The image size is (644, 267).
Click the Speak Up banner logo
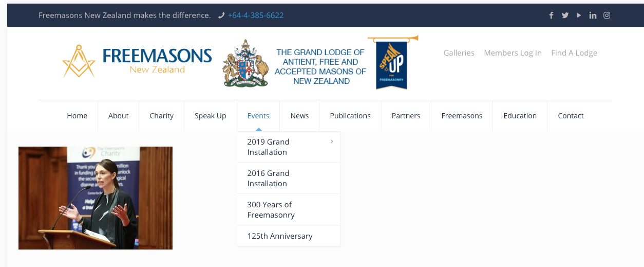pos(392,63)
